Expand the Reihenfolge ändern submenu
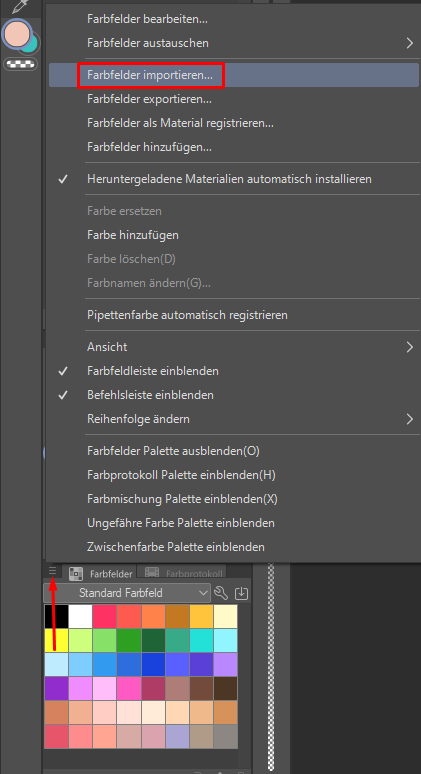The width and height of the screenshot is (421, 774). [234, 419]
